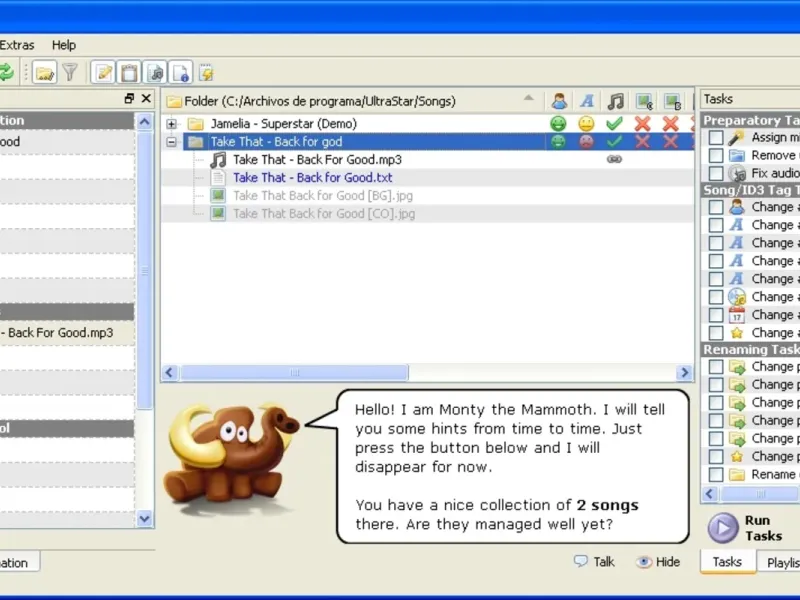This screenshot has width=800, height=600.
Task: Click the choose song folder toolbar icon
Action: point(44,73)
